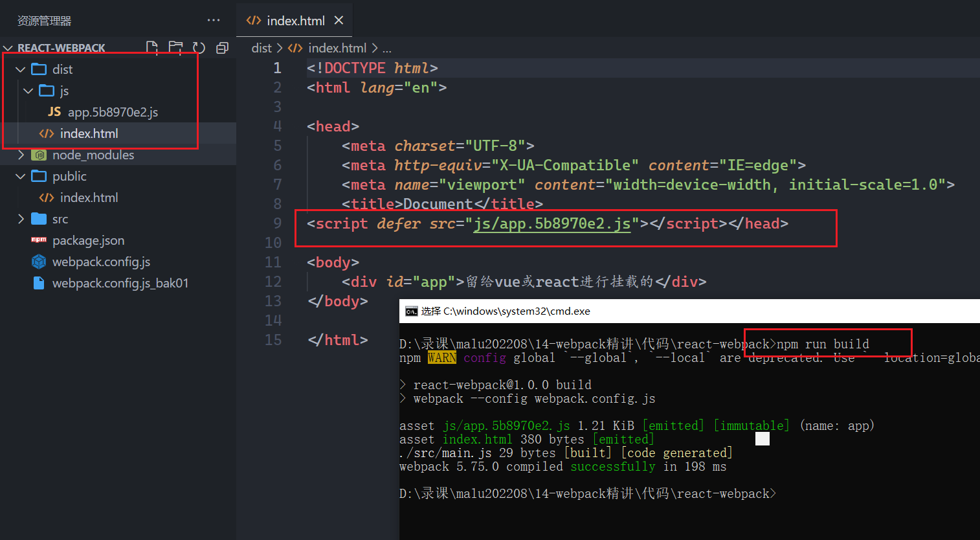
Task: Expand the src folder chevron
Action: [21, 219]
